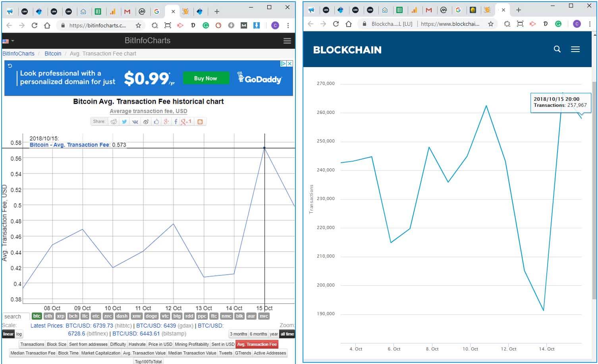Bookmark the Blockchain page with the star
Image resolution: width=598 pixels, height=364 pixels.
pos(491,24)
